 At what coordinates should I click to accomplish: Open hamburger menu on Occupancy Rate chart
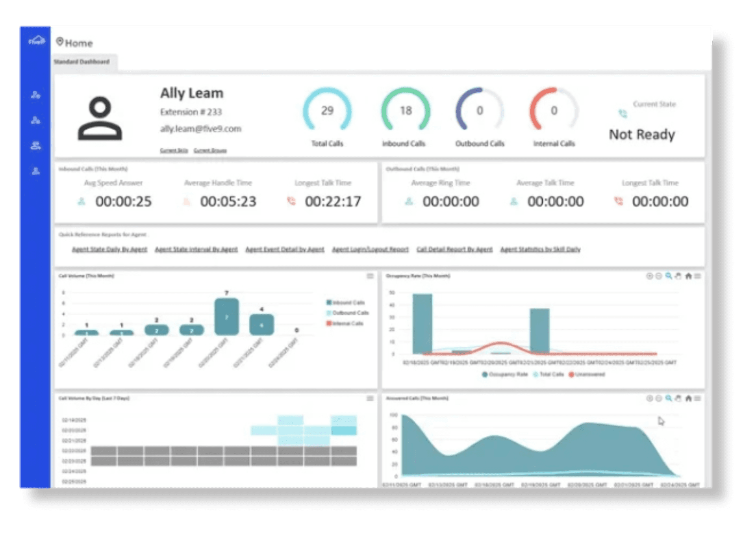698,276
